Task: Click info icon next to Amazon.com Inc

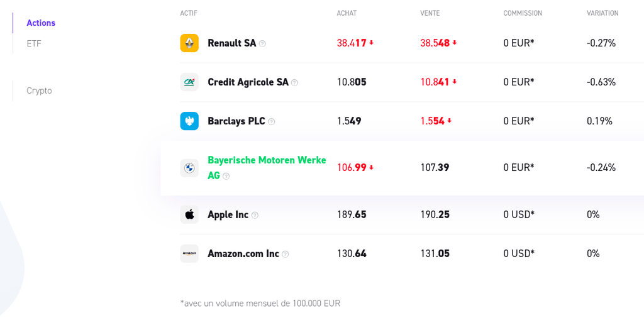Action: coord(285,255)
